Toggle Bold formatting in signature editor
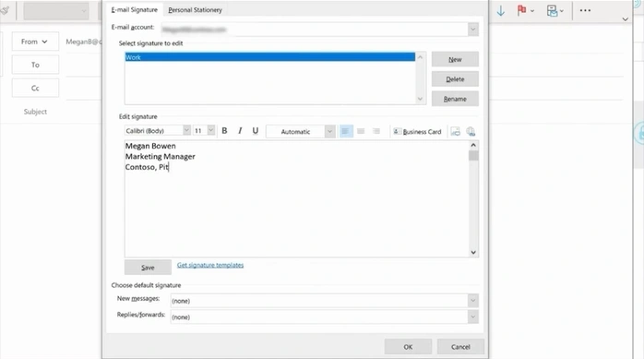 224,131
